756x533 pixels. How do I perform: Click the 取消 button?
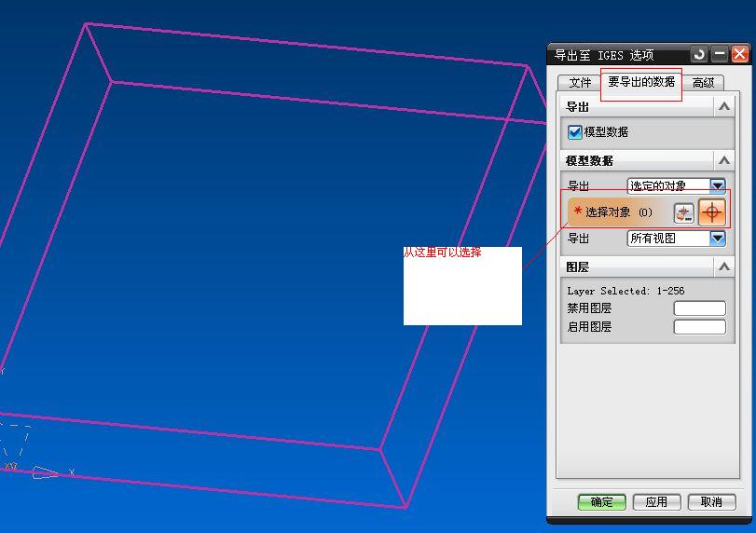click(711, 502)
